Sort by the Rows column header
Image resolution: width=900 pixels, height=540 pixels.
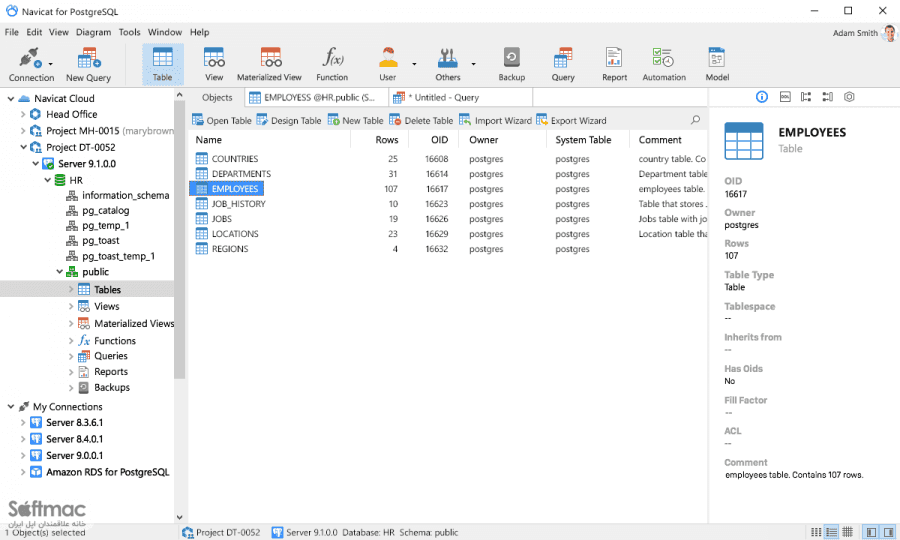pyautogui.click(x=386, y=140)
